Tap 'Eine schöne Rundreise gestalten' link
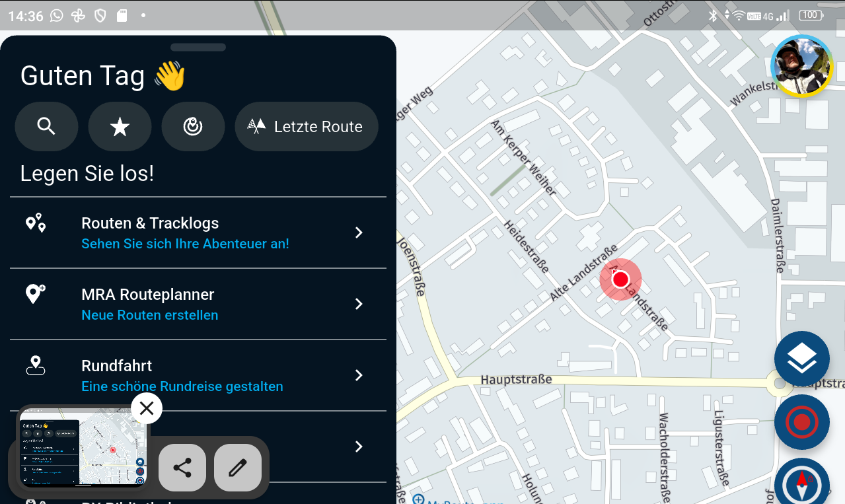Screen dimensions: 845x504 [x=182, y=386]
